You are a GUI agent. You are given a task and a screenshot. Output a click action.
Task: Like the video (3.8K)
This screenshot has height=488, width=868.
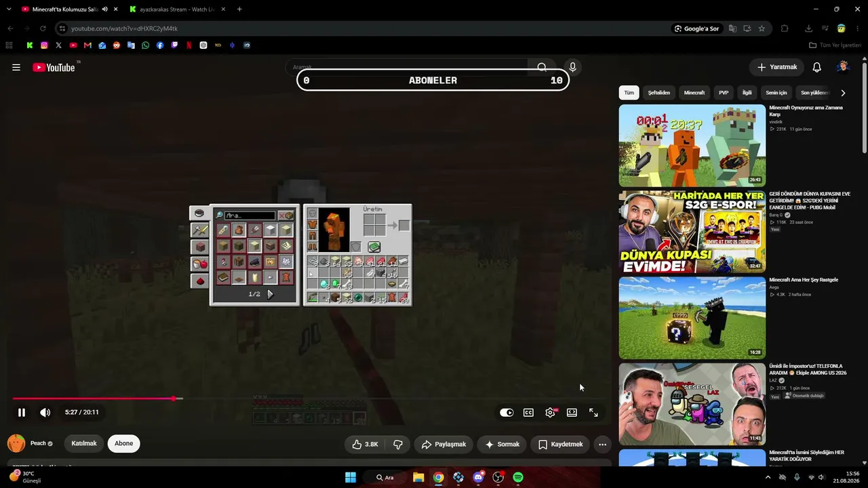click(365, 445)
